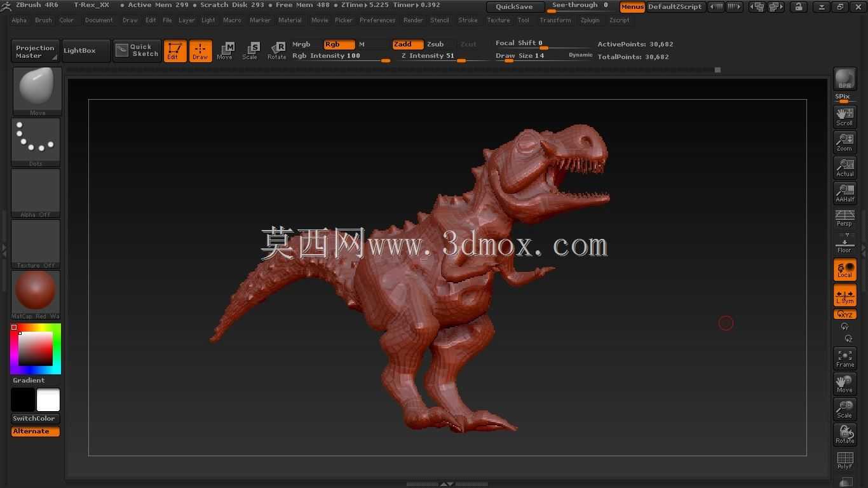The height and width of the screenshot is (488, 868).
Task: Open the Alpha Off selector
Action: pos(36,193)
